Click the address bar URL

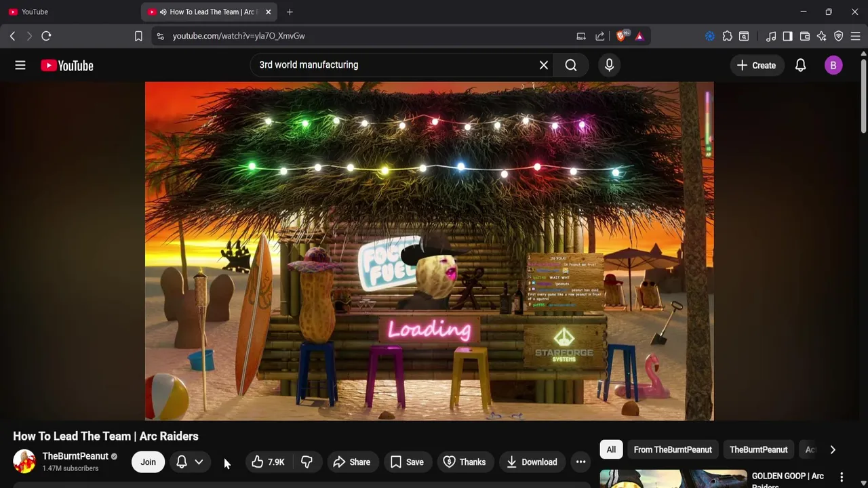(239, 36)
